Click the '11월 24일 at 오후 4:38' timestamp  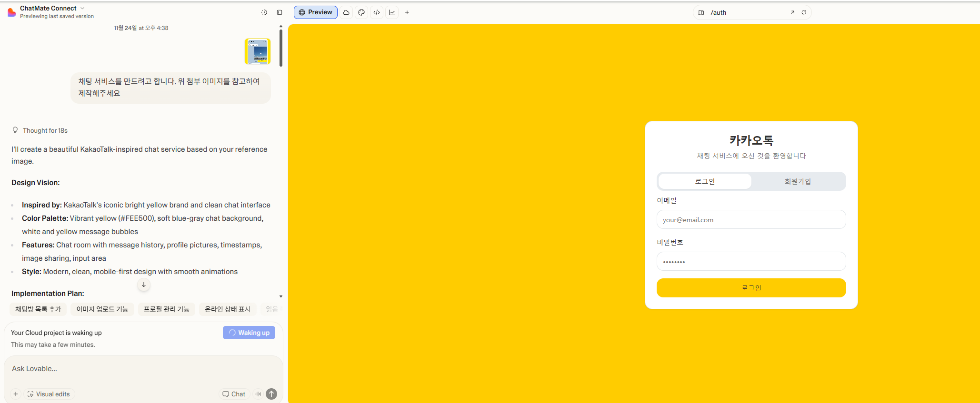pyautogui.click(x=141, y=28)
